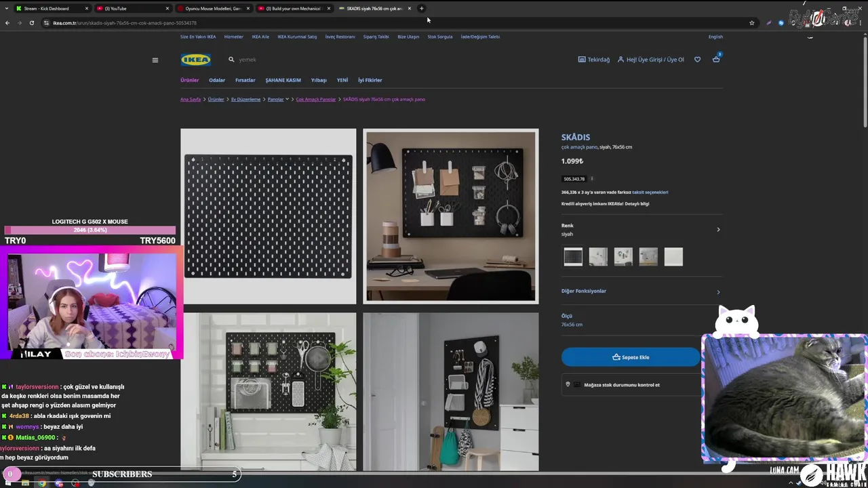The width and height of the screenshot is (868, 488).
Task: Click the location pin near stock check
Action: click(x=568, y=384)
